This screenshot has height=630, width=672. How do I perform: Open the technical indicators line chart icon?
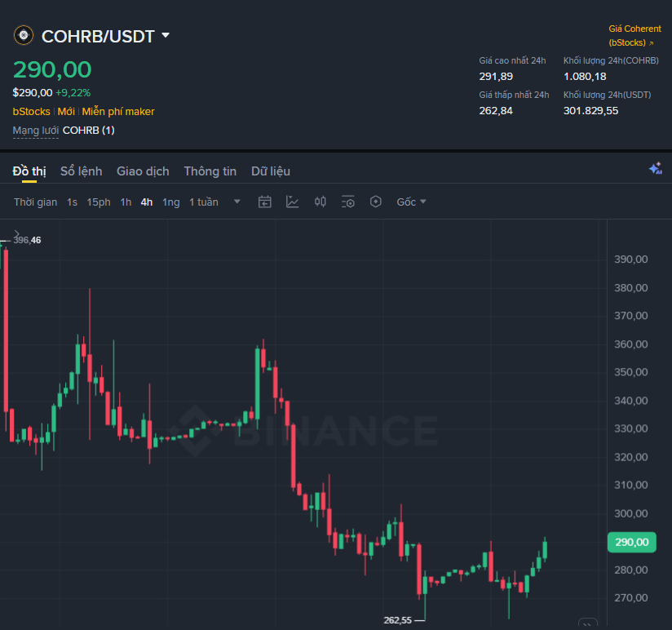[x=292, y=202]
